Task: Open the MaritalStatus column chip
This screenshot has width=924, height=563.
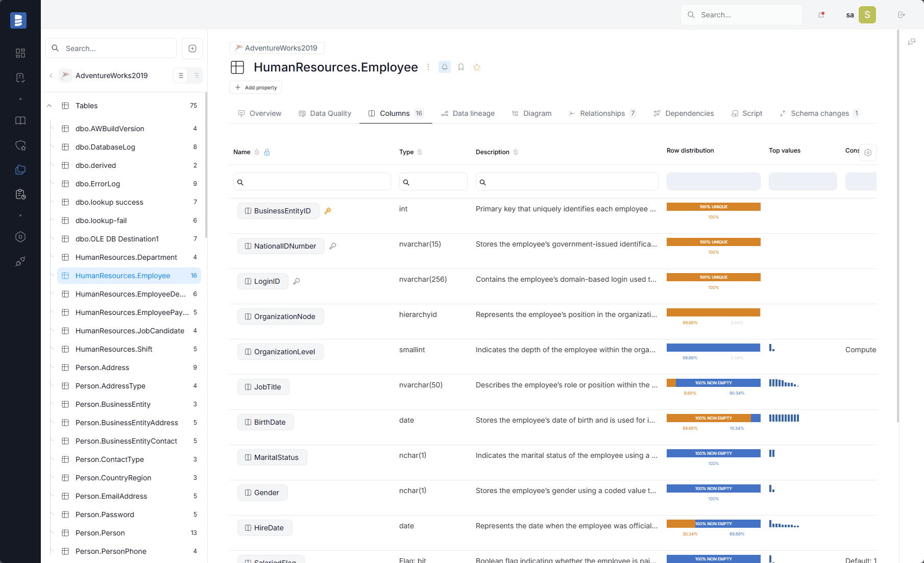Action: pos(272,457)
